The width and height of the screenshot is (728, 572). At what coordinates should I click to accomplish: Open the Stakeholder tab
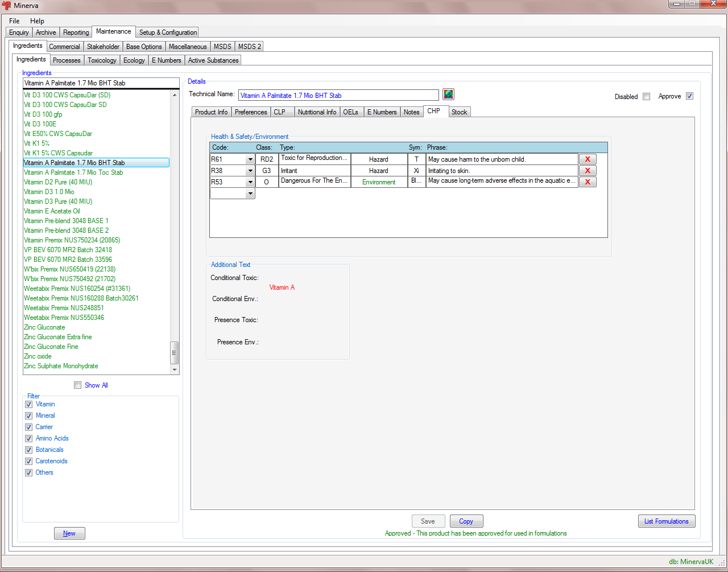pyautogui.click(x=103, y=47)
